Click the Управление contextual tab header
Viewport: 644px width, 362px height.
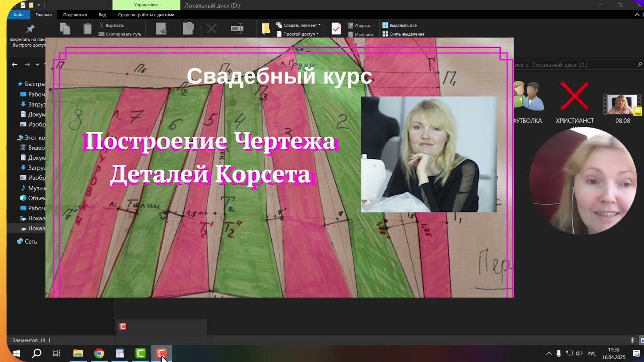[x=146, y=5]
